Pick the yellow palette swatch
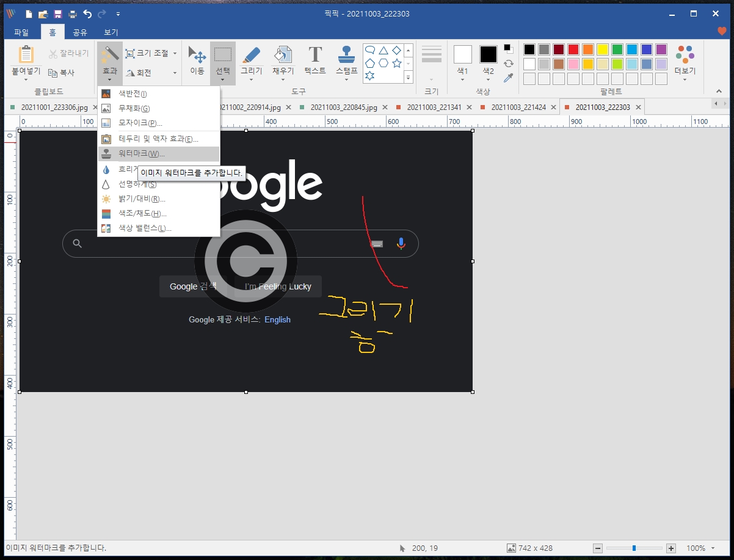This screenshot has height=560, width=734. click(603, 49)
